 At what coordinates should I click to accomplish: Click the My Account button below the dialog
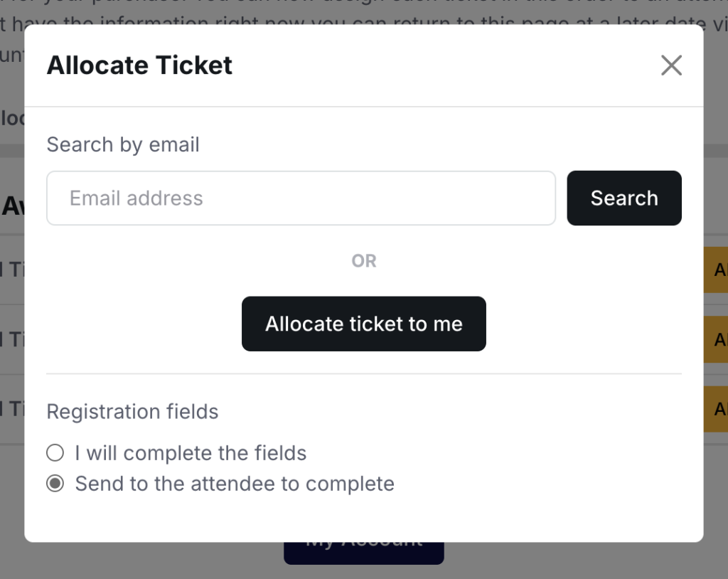[x=364, y=554]
